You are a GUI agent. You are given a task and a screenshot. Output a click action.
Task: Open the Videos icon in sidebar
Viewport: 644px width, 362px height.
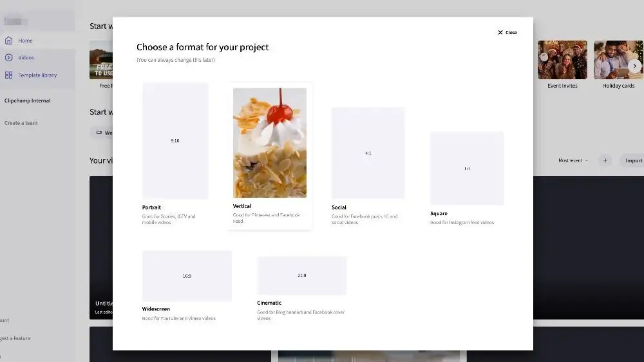[x=8, y=57]
